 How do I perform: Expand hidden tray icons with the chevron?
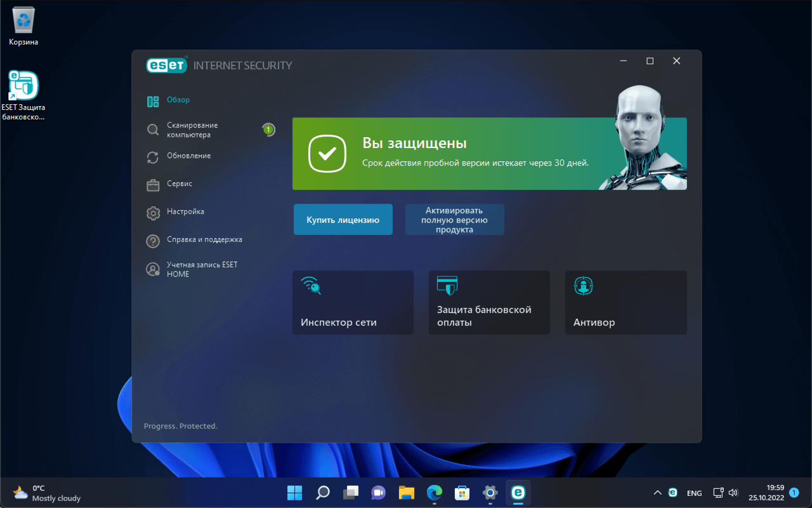click(657, 492)
